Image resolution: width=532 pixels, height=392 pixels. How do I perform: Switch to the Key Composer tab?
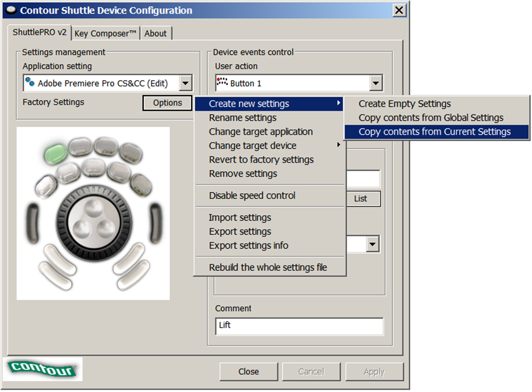[x=105, y=33]
